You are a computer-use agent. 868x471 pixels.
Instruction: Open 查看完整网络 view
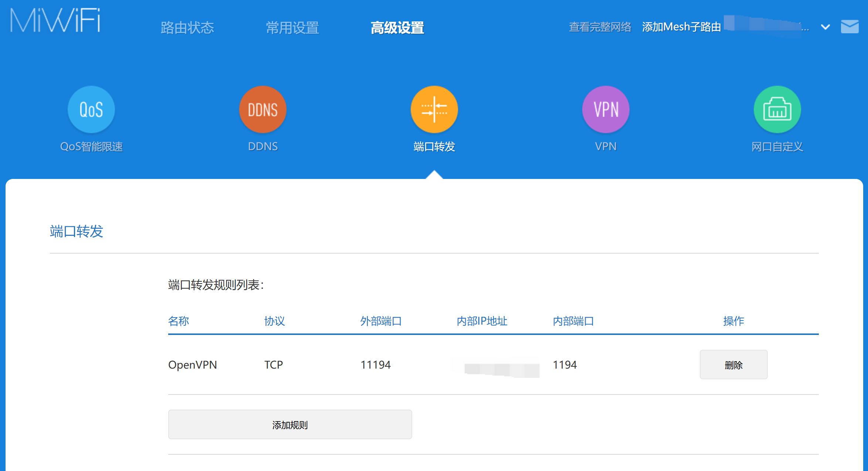[x=600, y=27]
